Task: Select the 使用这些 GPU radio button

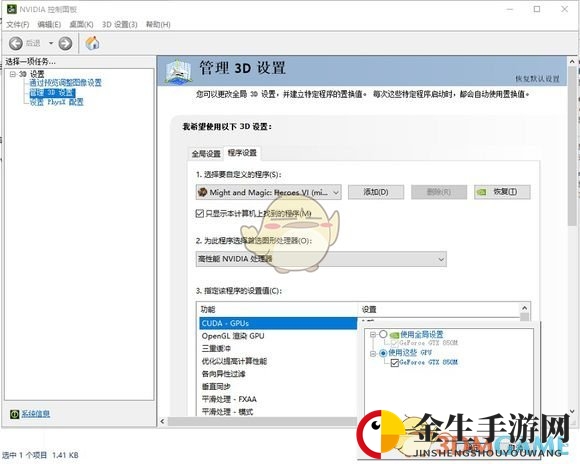Action: coord(383,353)
